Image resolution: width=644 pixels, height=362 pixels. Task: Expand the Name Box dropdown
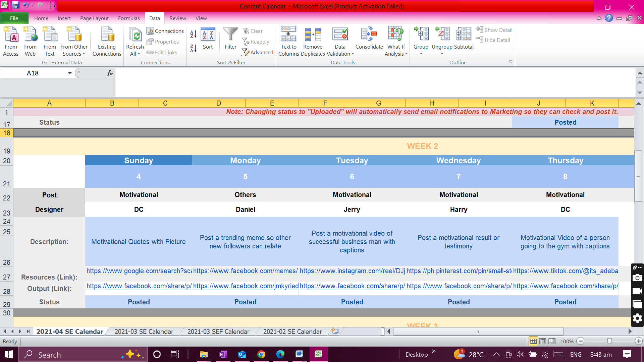click(70, 73)
